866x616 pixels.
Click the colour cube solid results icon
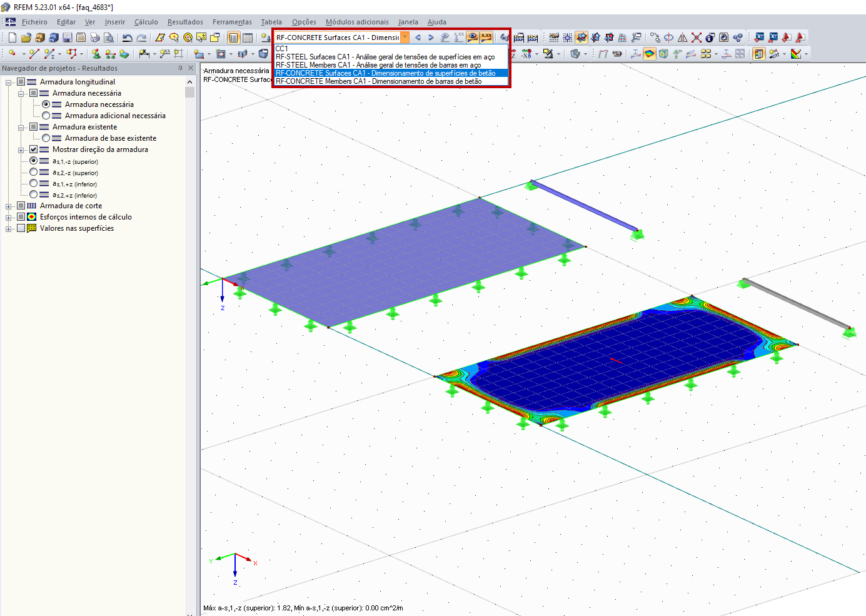[x=663, y=54]
